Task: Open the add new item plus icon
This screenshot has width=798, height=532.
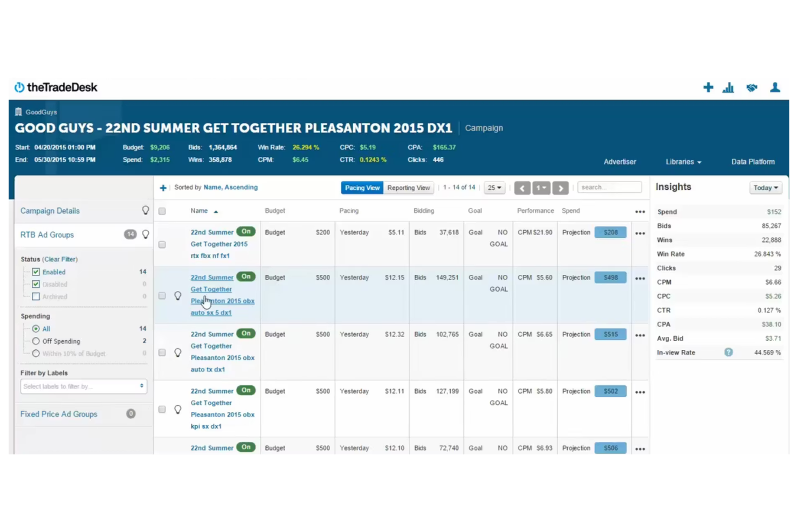Action: pyautogui.click(x=708, y=87)
